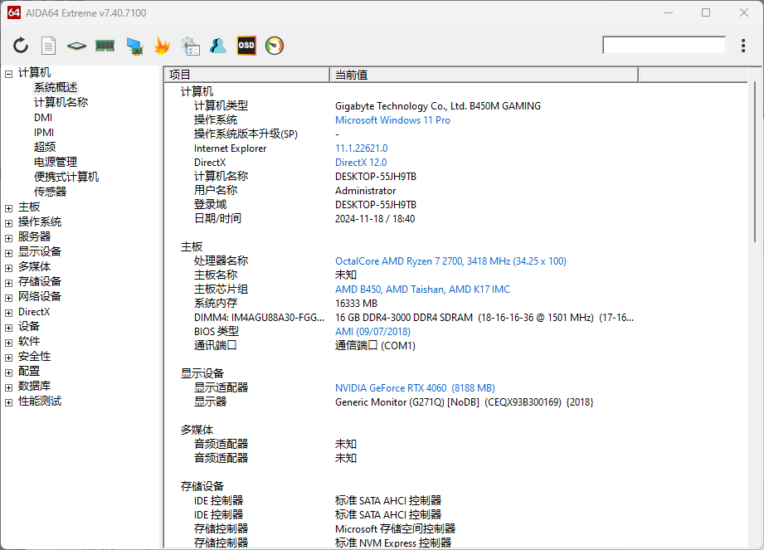Image resolution: width=764 pixels, height=550 pixels.
Task: Open the DirectX 12.0 link
Action: click(361, 162)
